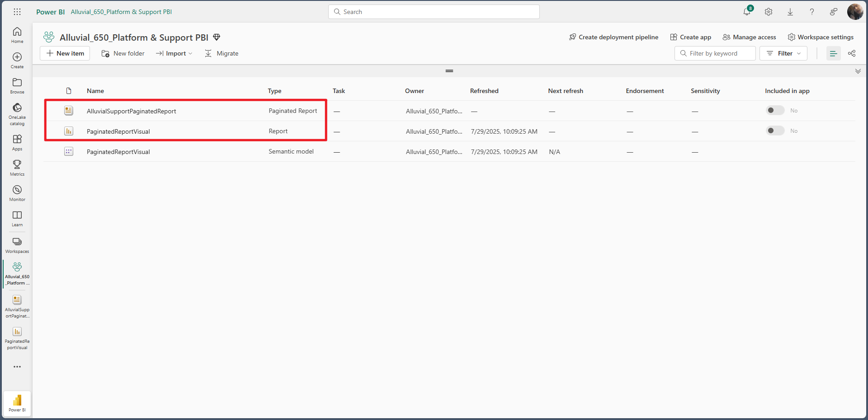Sort the list by Name column header
868x420 pixels.
click(95, 91)
